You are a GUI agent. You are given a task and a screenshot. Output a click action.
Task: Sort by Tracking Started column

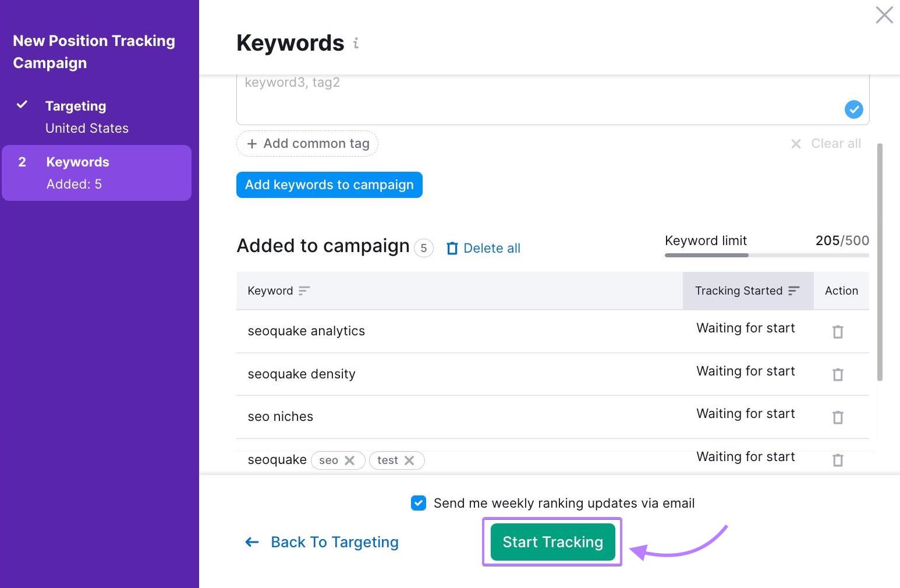747,291
